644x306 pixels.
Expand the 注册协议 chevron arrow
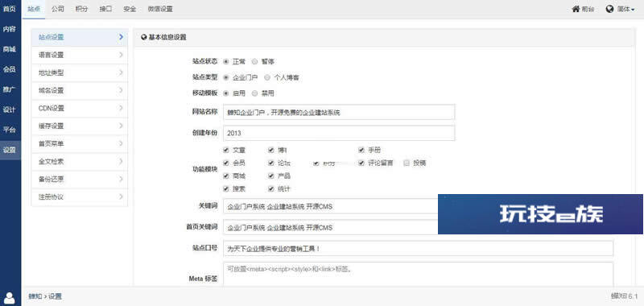(x=121, y=196)
